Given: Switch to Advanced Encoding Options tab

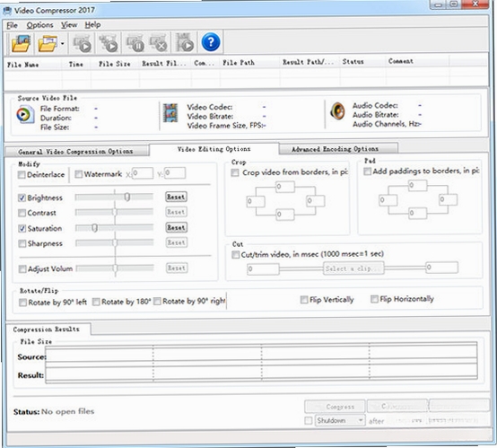Looking at the screenshot, I should [x=335, y=149].
